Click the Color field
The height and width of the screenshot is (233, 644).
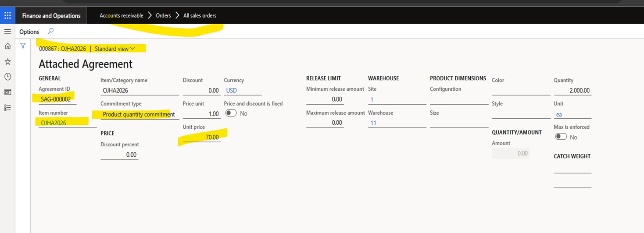[521, 90]
